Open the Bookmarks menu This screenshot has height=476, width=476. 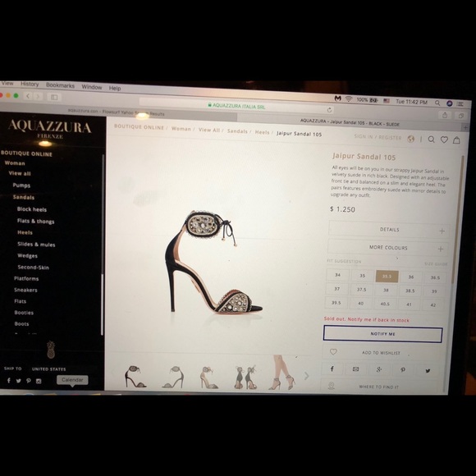point(60,85)
